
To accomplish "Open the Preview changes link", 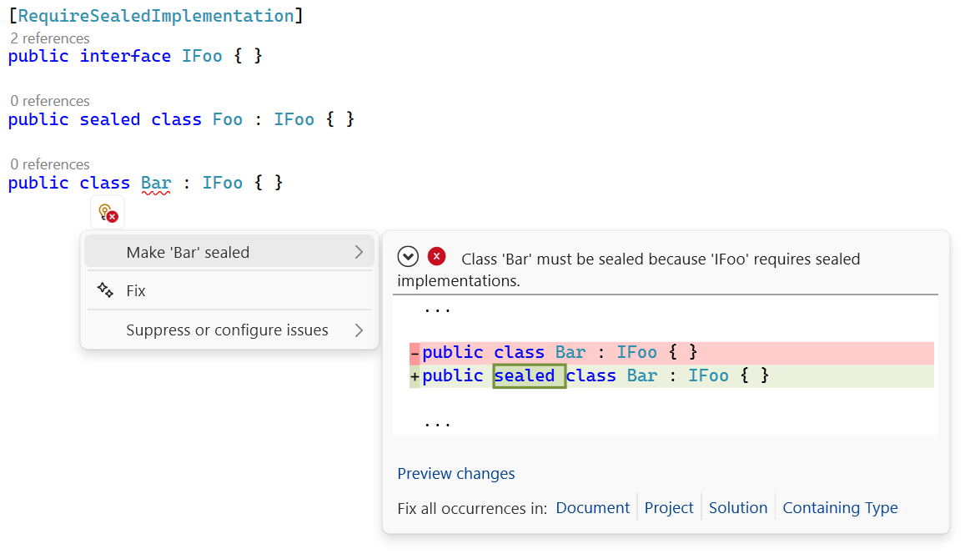I will [x=455, y=473].
